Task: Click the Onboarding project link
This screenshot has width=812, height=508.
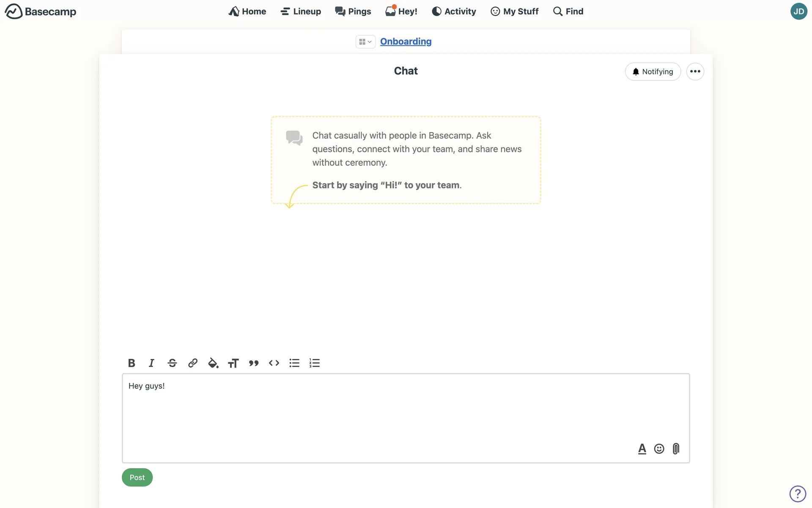Action: pos(406,41)
